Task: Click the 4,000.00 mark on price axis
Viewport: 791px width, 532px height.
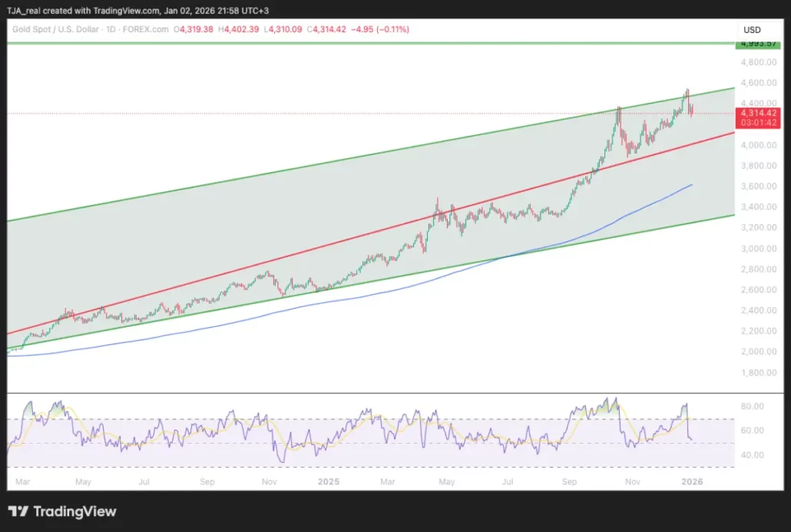Action: click(756, 145)
